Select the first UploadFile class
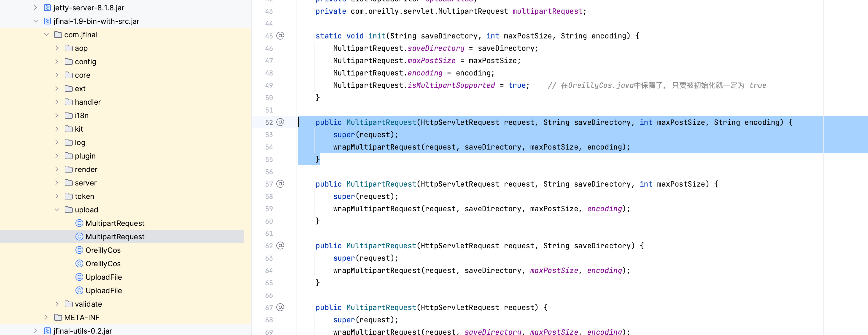 click(104, 277)
